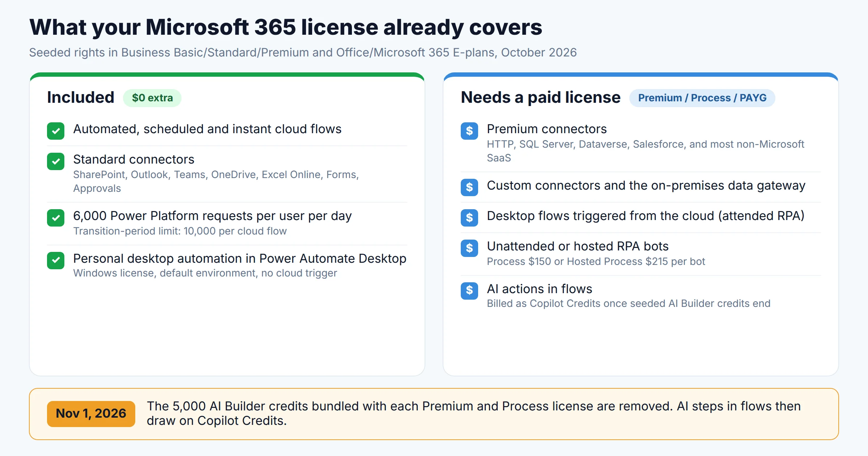Click the dollar icon beside AI actions in flows

pos(469,291)
